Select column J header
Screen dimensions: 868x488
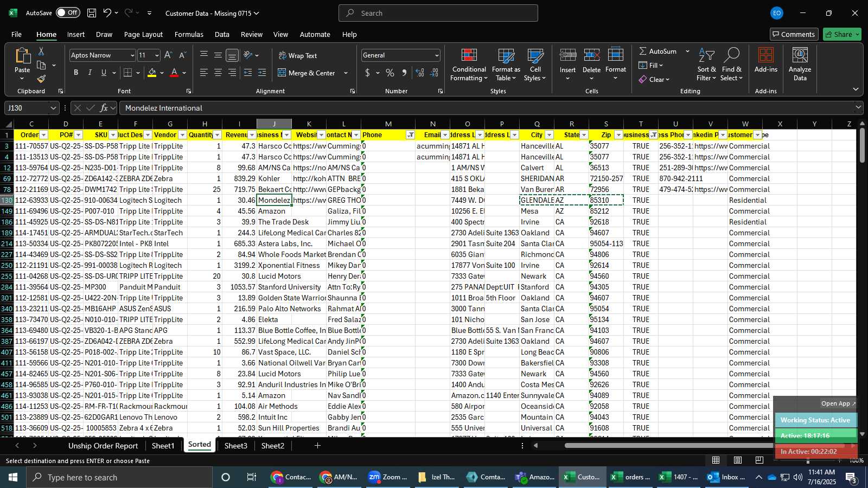274,124
